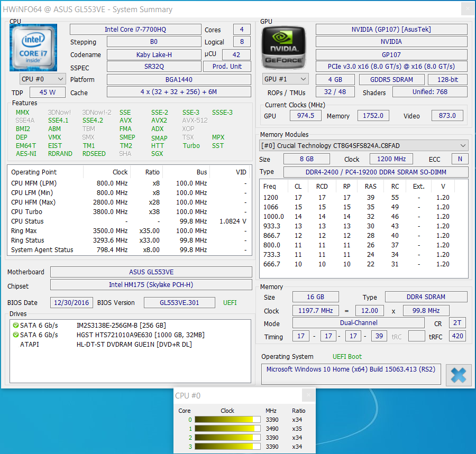Click the BGA1440 platform field
476x454 pixels.
[179, 79]
